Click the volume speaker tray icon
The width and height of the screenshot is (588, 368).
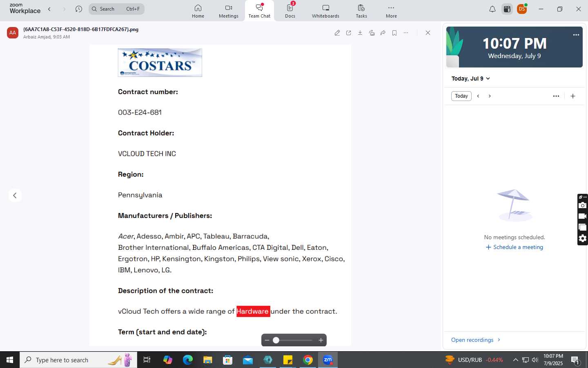pyautogui.click(x=535, y=360)
